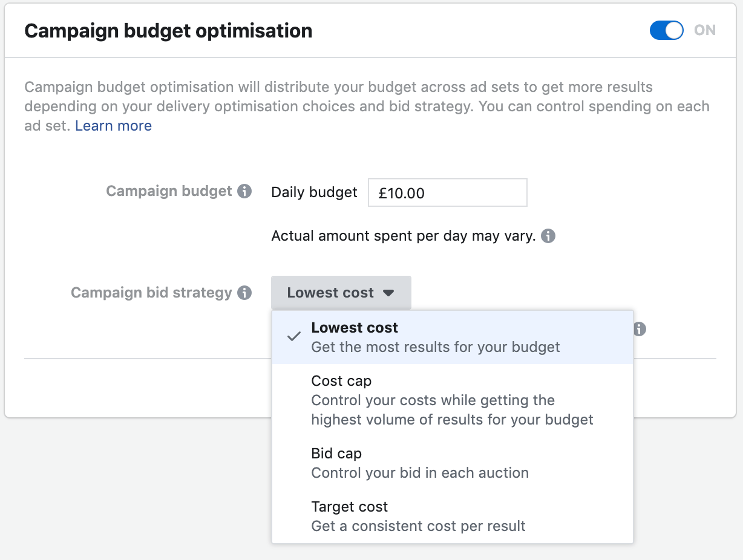Click 'Actual amount spent per day may vary.' text
Viewport: 743px width, 560px height.
click(x=404, y=236)
